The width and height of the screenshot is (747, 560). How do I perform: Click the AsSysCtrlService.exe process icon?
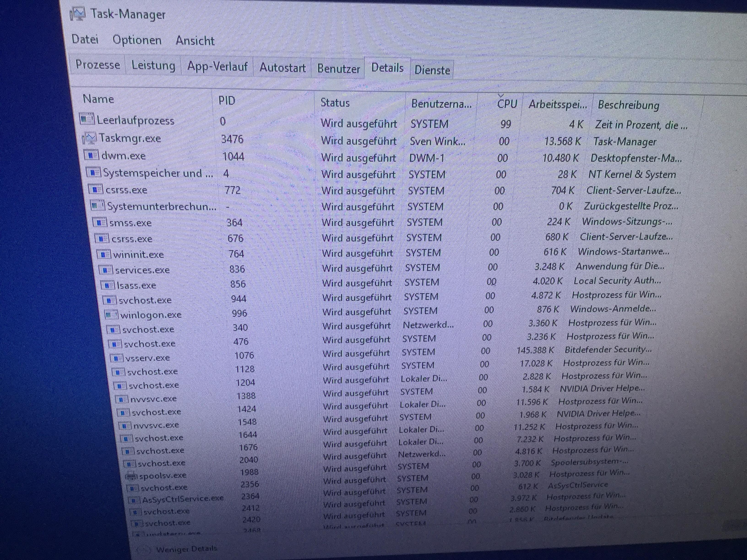134,500
